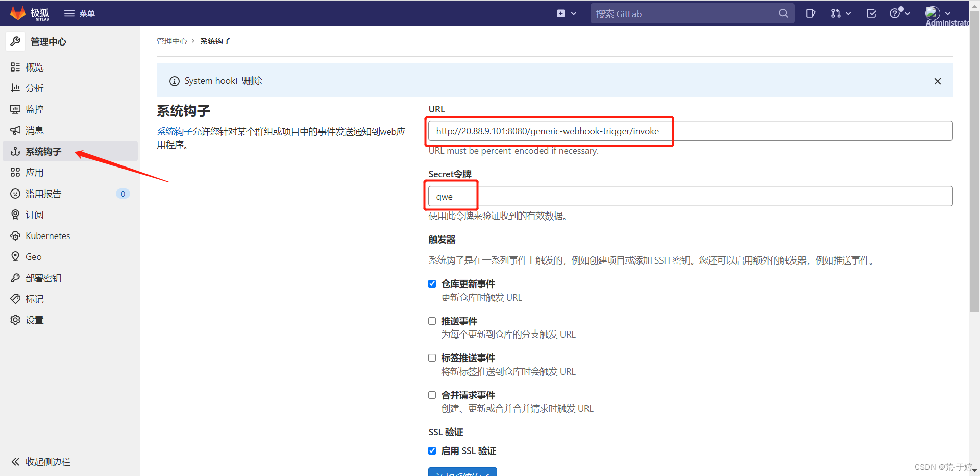Toggle 启用 SSL 验证 checkbox

432,451
